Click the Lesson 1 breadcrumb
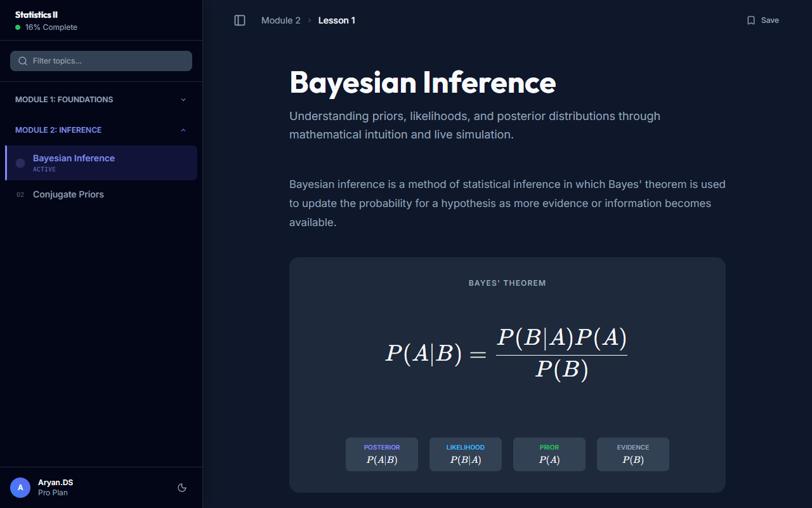812x508 pixels. point(337,20)
